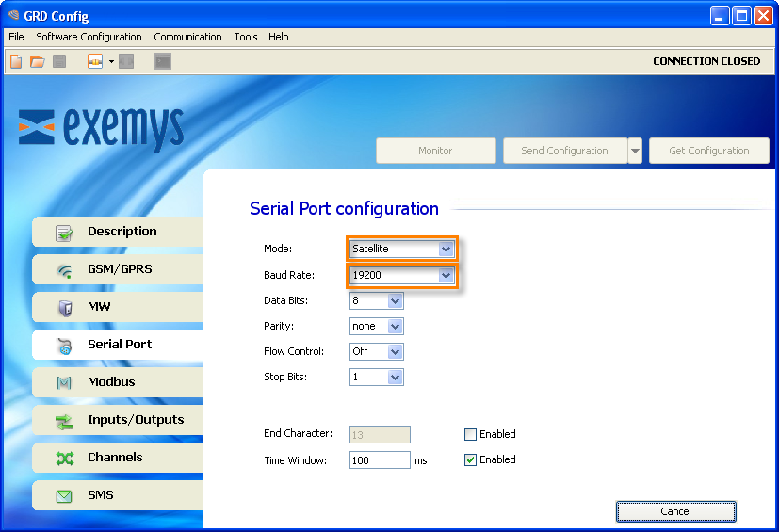Click the Cancel button
This screenshot has width=779, height=532.
point(675,511)
